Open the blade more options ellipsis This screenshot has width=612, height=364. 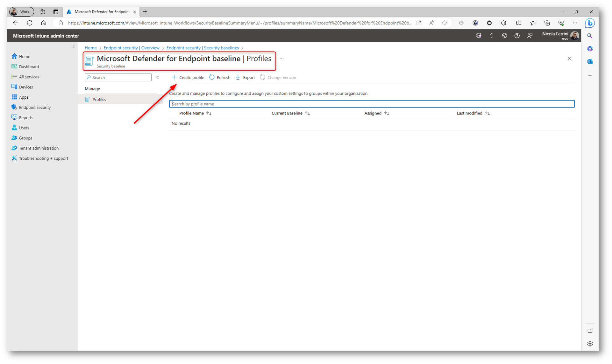coord(281,59)
